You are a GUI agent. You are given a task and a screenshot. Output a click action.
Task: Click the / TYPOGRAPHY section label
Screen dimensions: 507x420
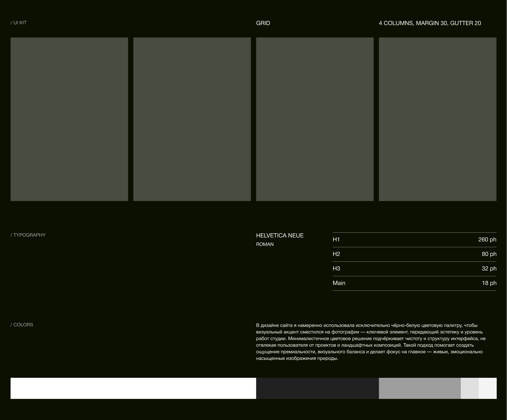click(28, 235)
